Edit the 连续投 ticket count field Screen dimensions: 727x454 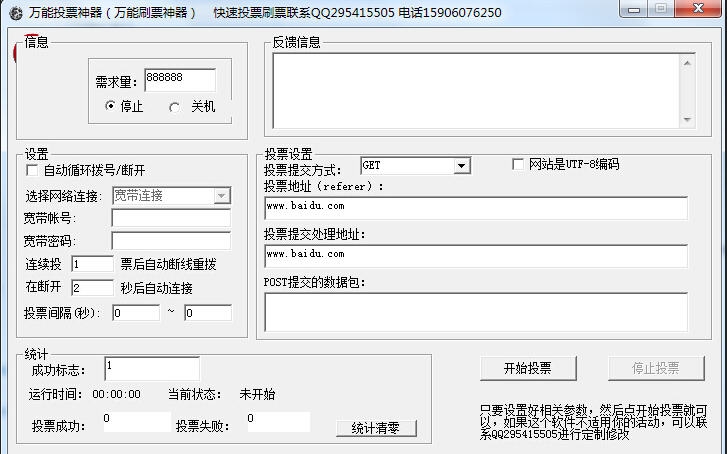click(92, 264)
